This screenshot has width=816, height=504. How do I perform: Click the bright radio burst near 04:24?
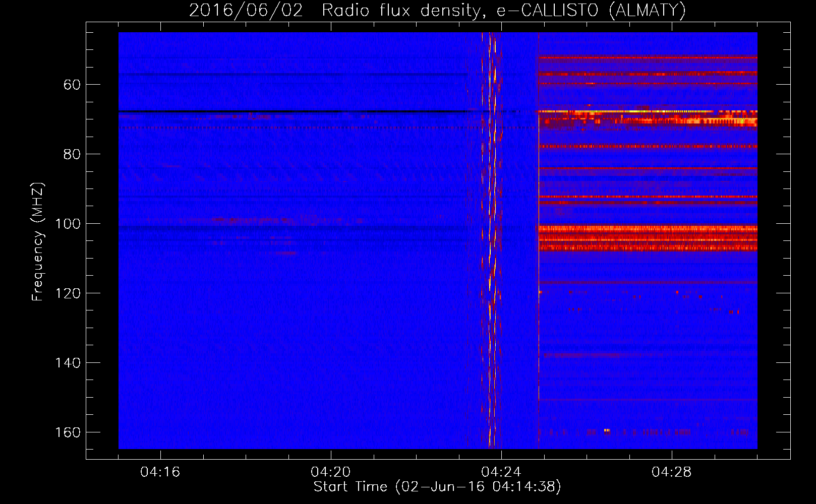[x=491, y=240]
